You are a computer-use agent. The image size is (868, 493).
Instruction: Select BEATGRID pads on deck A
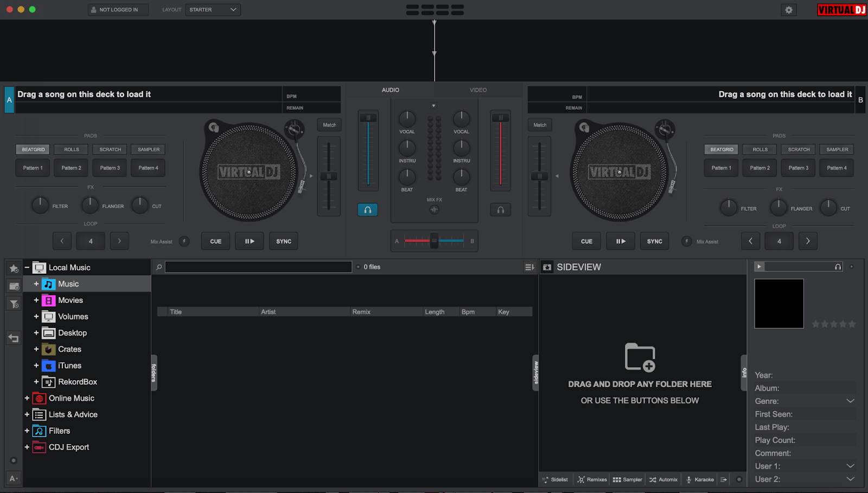click(x=33, y=149)
